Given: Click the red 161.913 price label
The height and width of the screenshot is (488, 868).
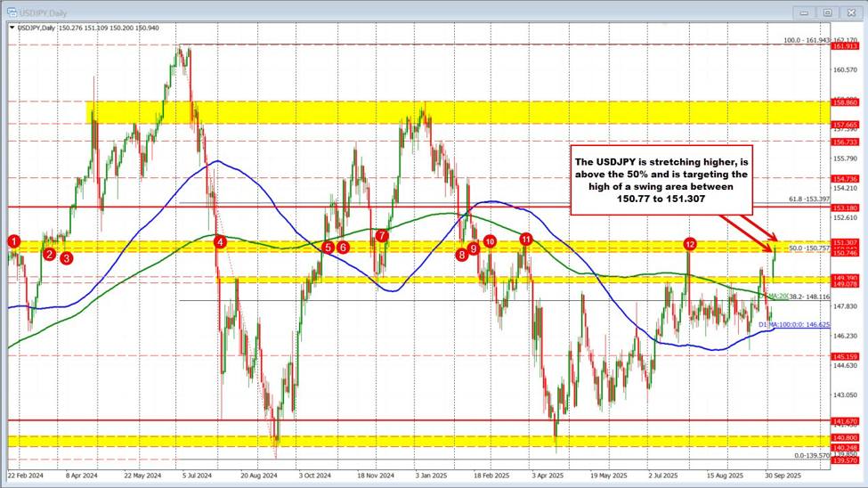Looking at the screenshot, I should [x=848, y=46].
